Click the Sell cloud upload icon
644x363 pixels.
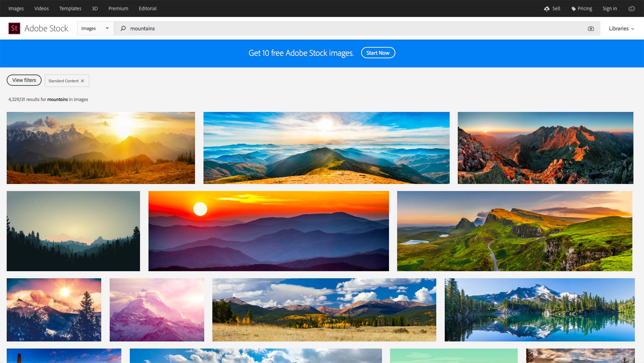click(547, 9)
